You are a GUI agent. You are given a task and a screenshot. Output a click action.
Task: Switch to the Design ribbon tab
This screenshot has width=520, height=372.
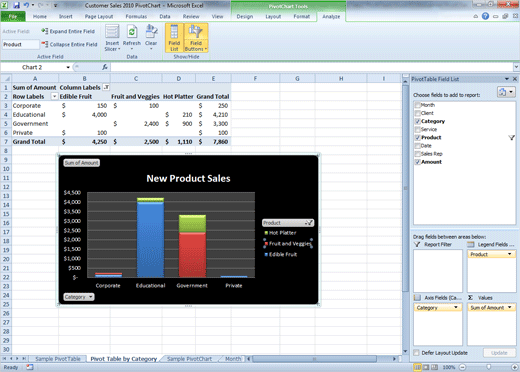pyautogui.click(x=245, y=16)
